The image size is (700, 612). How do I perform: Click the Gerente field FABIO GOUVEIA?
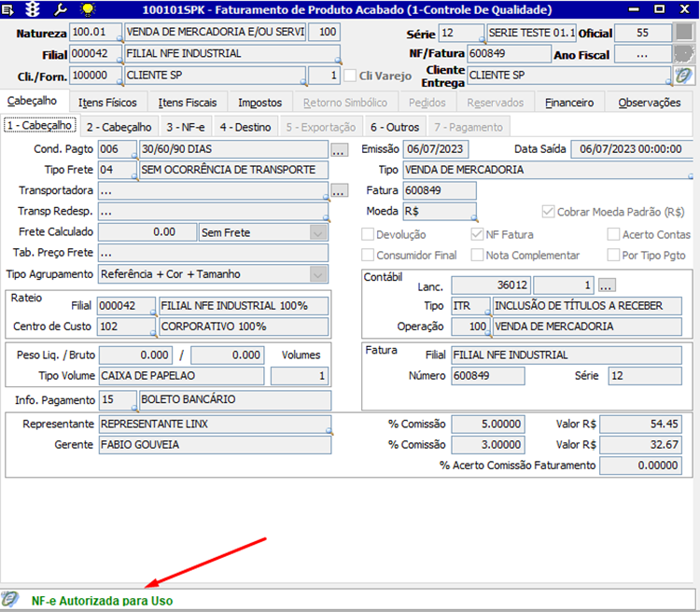coord(215,445)
